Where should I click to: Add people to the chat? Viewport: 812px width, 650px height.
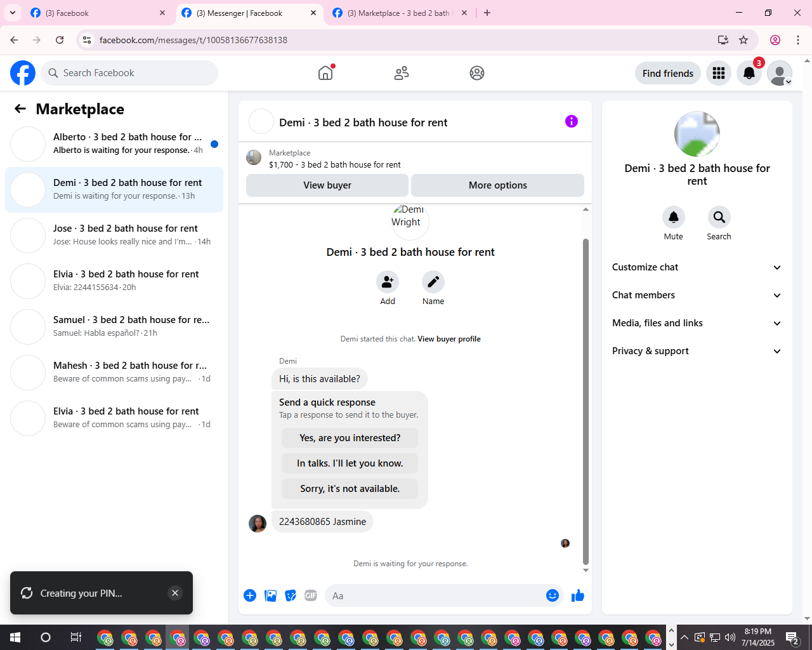[x=388, y=282]
